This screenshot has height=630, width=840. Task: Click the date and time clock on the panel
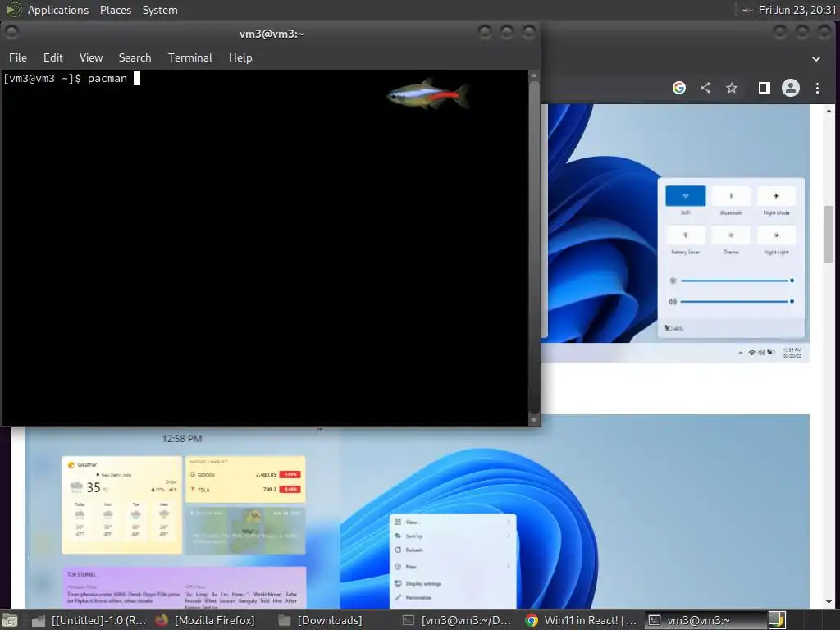797,10
